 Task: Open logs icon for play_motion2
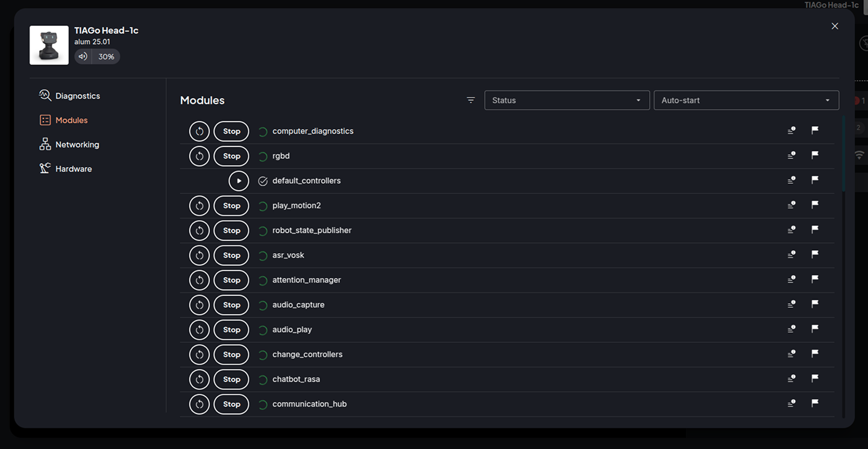791,204
